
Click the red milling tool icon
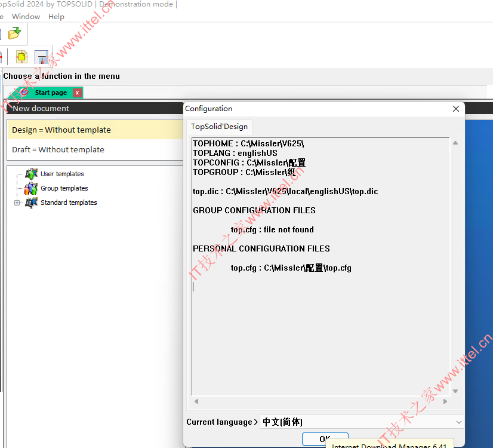[x=42, y=57]
